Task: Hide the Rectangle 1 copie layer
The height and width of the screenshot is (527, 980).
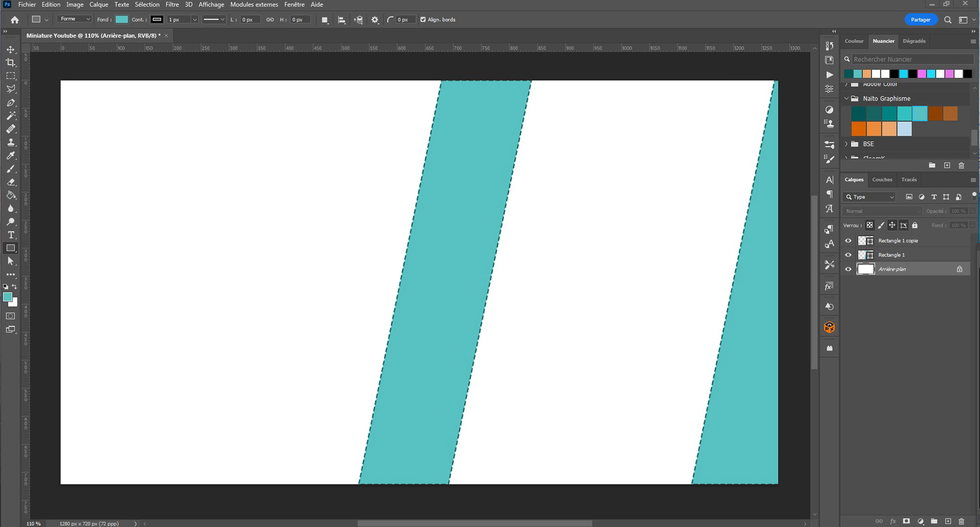Action: coord(848,241)
